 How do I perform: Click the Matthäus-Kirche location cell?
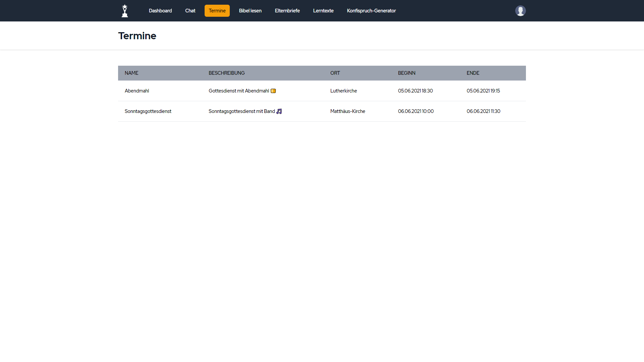(347, 111)
